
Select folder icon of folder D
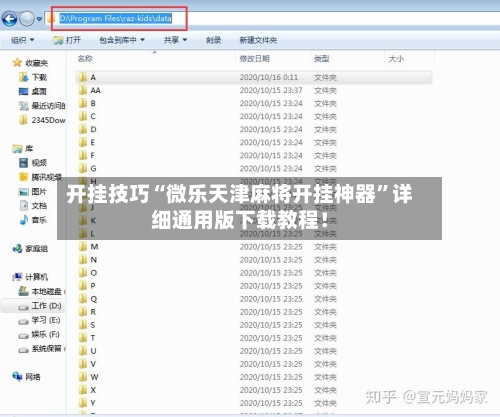[x=83, y=129]
